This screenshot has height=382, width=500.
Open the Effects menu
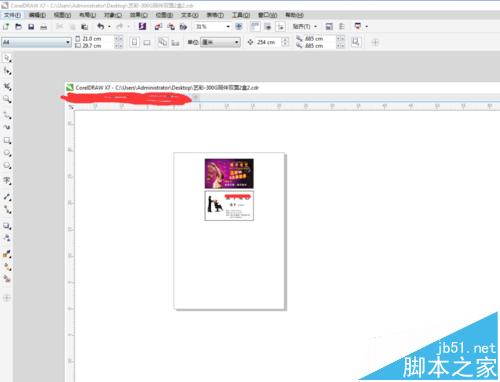(x=138, y=15)
